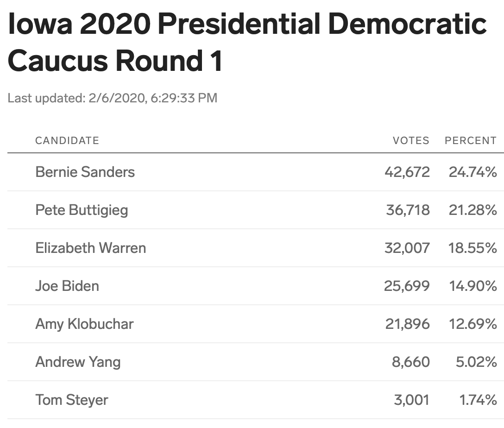Click Elizabeth Warren's 18.55% percentage
Screen dimensions: 504x428
(x=472, y=248)
